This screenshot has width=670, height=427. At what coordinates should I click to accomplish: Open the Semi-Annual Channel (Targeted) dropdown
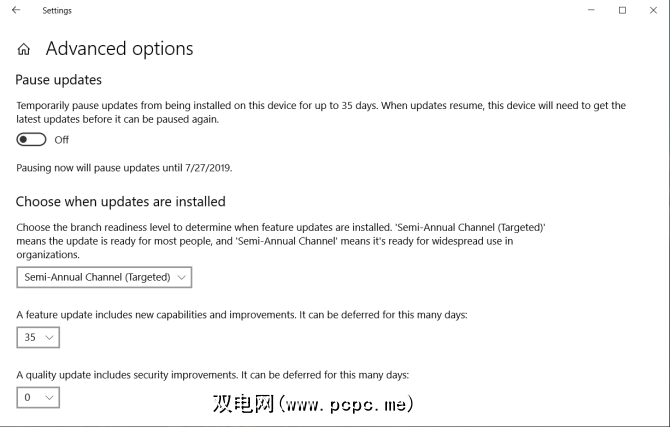point(104,277)
